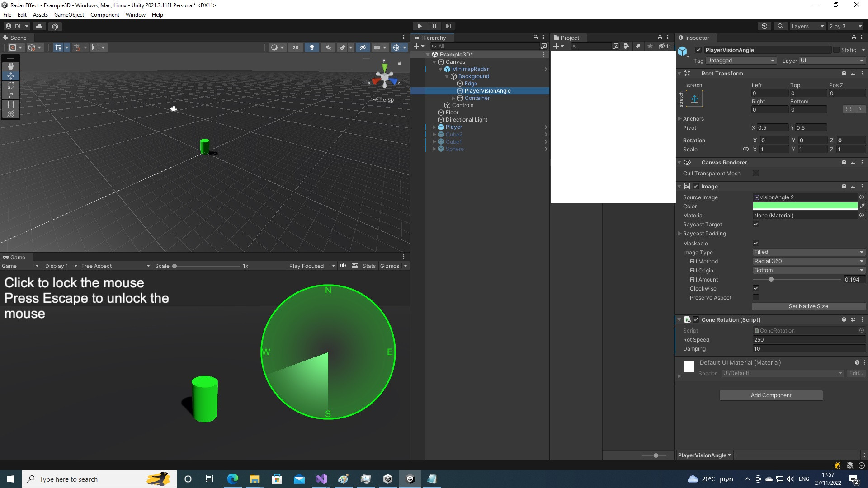The image size is (868, 488).
Task: Click the Set Native Size button
Action: point(808,306)
